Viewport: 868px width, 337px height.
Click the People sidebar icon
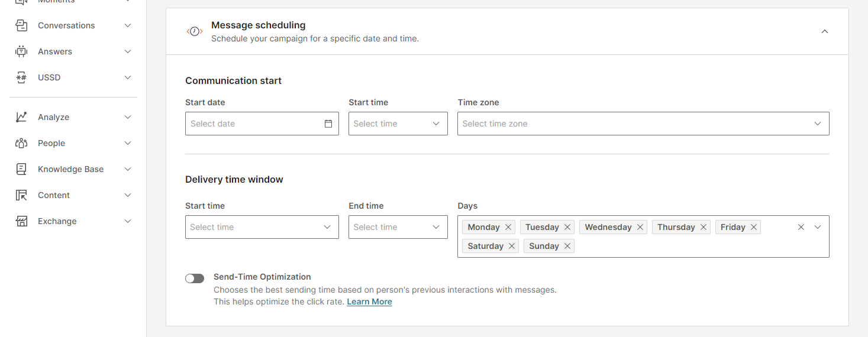pyautogui.click(x=21, y=143)
